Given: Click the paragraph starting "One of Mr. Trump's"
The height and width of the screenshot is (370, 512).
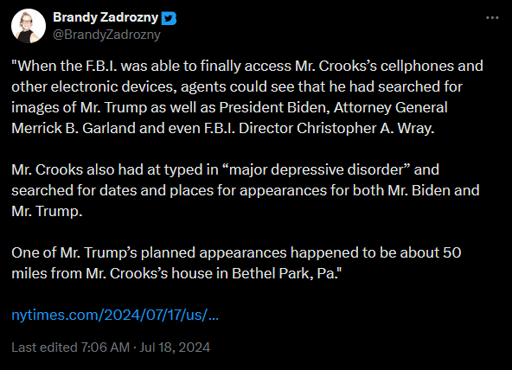Looking at the screenshot, I should point(236,263).
